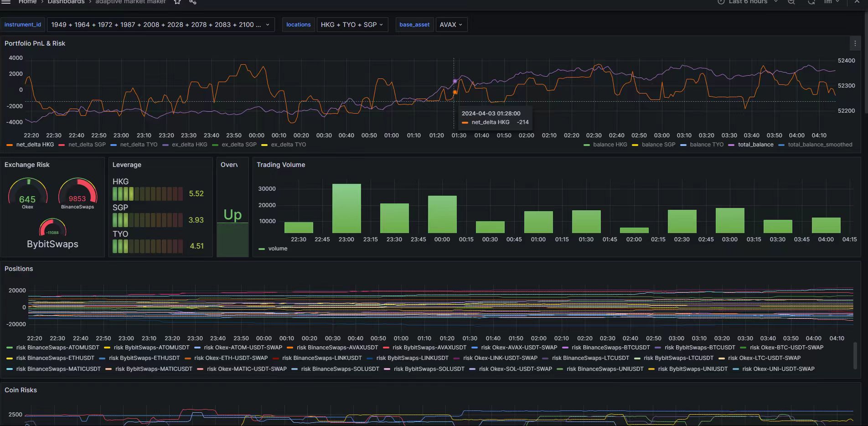Toggle net_delta HKG series in legend
868x426 pixels.
point(35,145)
